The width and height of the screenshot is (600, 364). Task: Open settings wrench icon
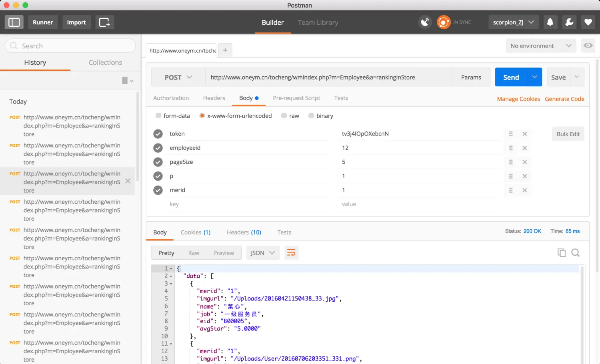pyautogui.click(x=569, y=22)
